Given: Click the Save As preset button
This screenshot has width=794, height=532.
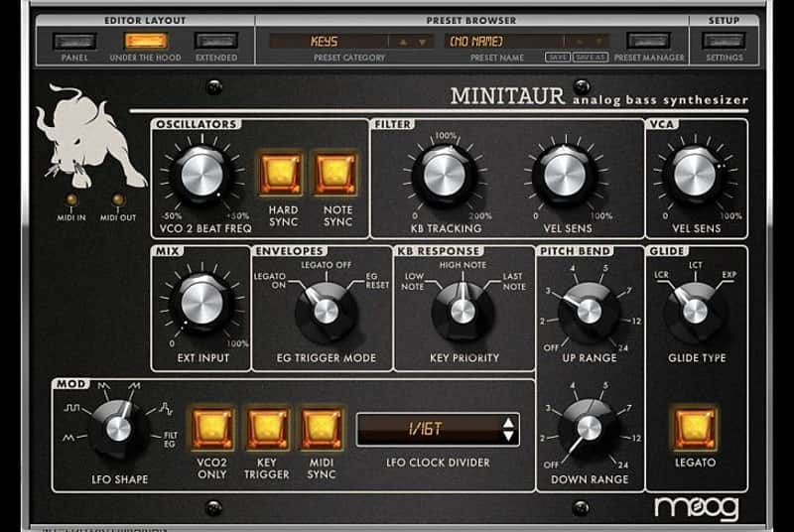Looking at the screenshot, I should 591,58.
